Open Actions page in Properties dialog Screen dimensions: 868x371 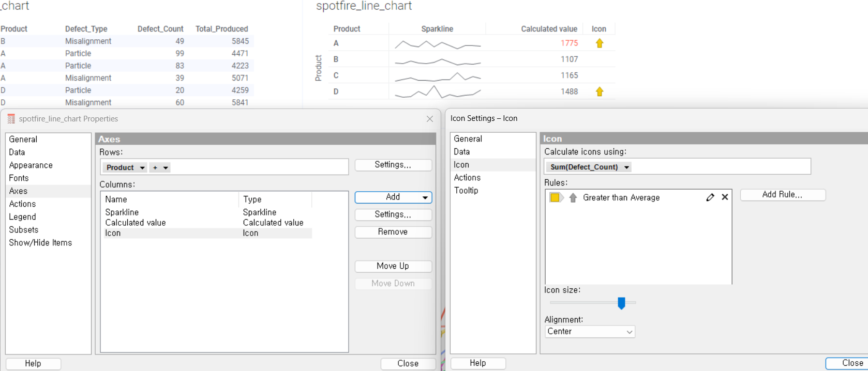tap(23, 204)
